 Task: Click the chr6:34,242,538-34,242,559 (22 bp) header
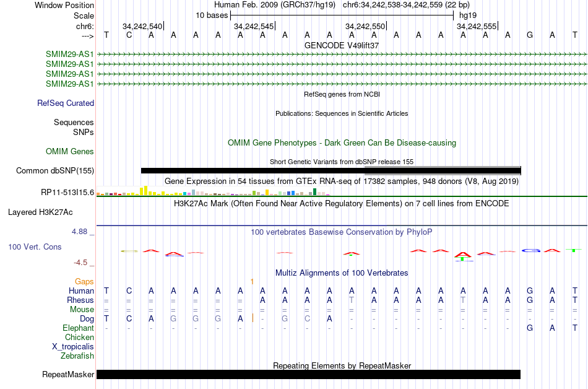click(x=406, y=5)
